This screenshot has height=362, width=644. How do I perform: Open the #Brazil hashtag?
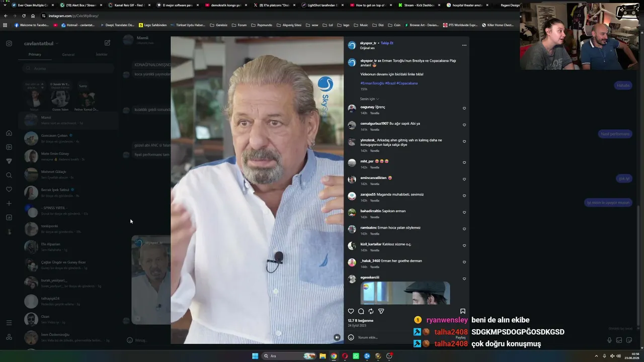[390, 83]
